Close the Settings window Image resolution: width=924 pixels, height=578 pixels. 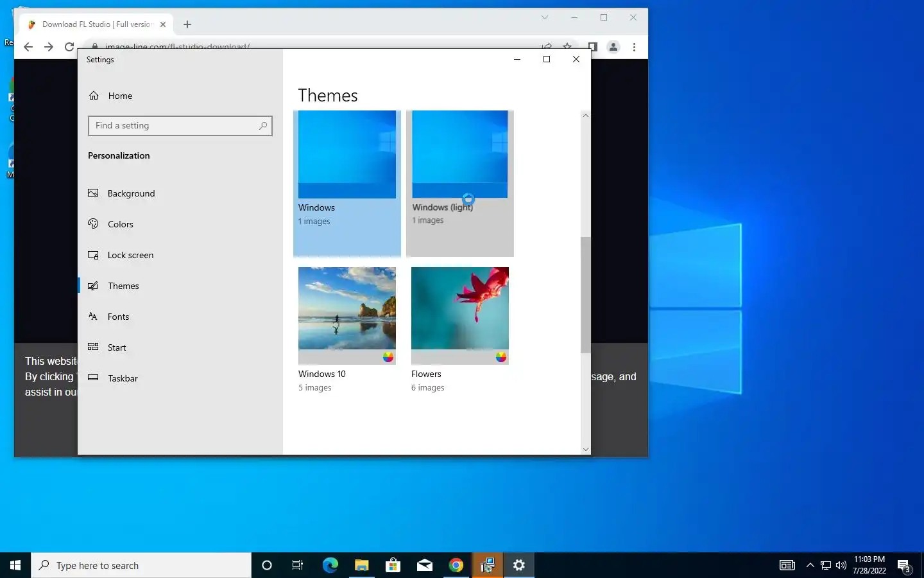(x=576, y=59)
